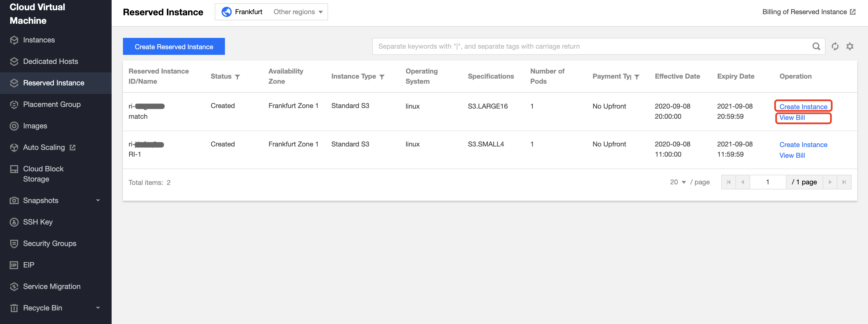Jump to last page arrow
868x324 pixels.
pos(844,182)
